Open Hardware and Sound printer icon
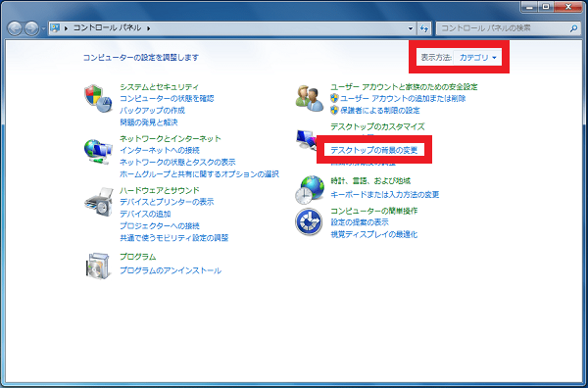Screen dimensions: 588x388 click(x=99, y=202)
